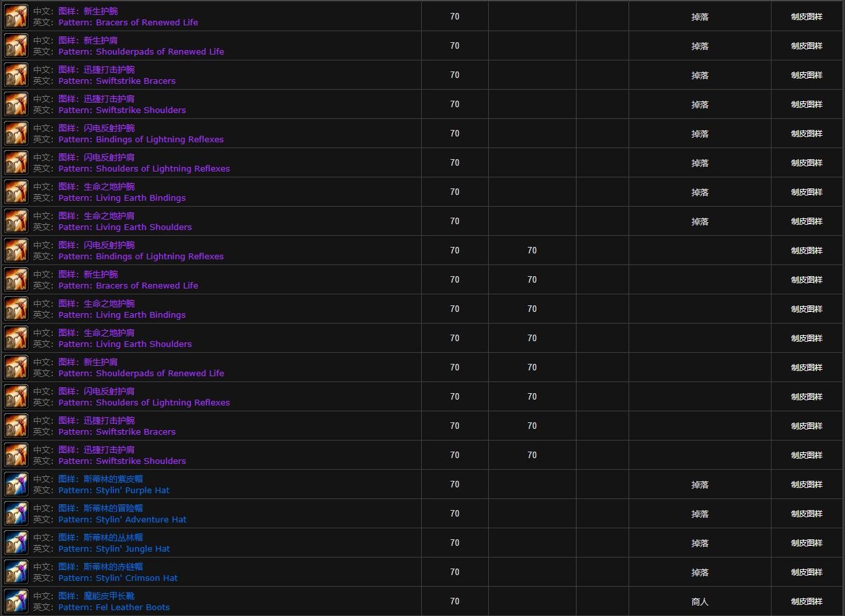
Task: Open the last "Pattern: Shoulders of Lightning Reflexes" link
Action: pyautogui.click(x=144, y=403)
